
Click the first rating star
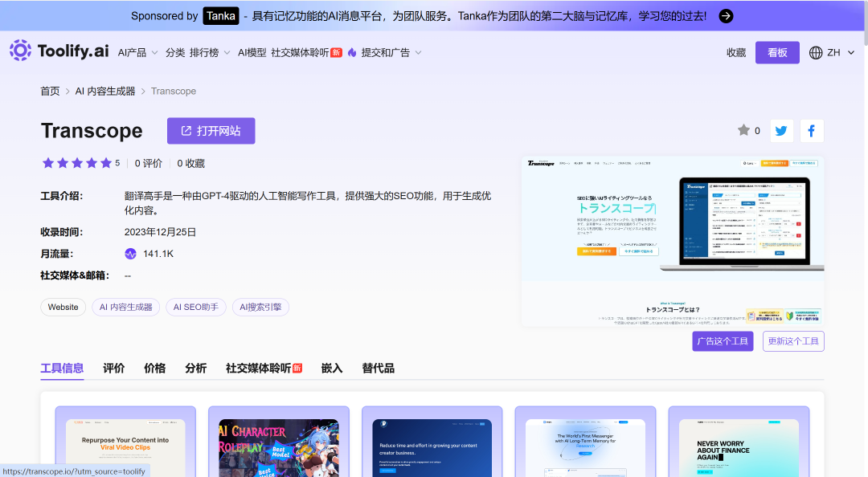pyautogui.click(x=48, y=163)
